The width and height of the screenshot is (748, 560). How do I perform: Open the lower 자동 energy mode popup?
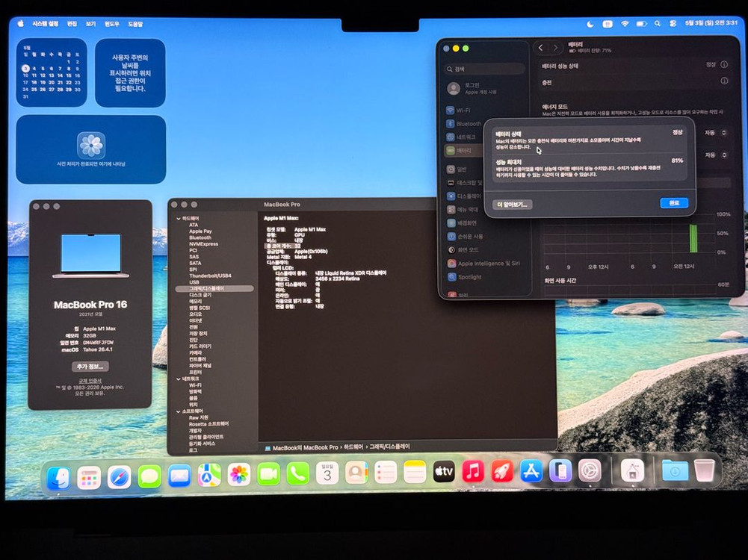(x=716, y=155)
